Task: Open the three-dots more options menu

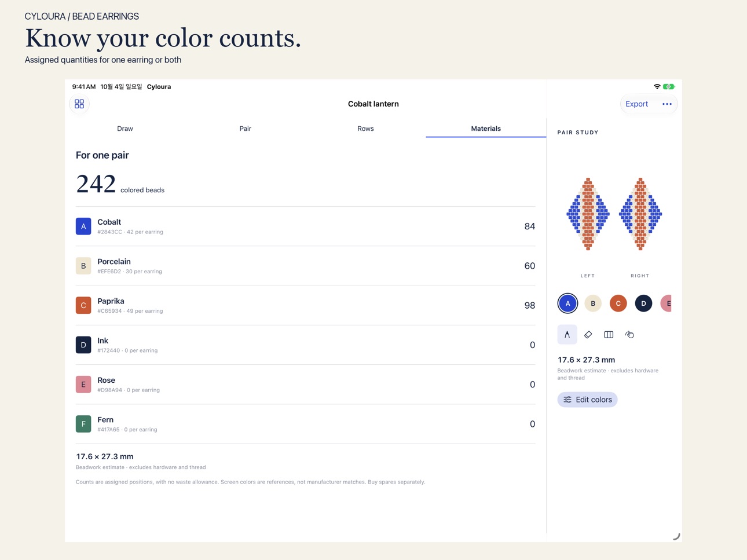Action: (x=667, y=104)
